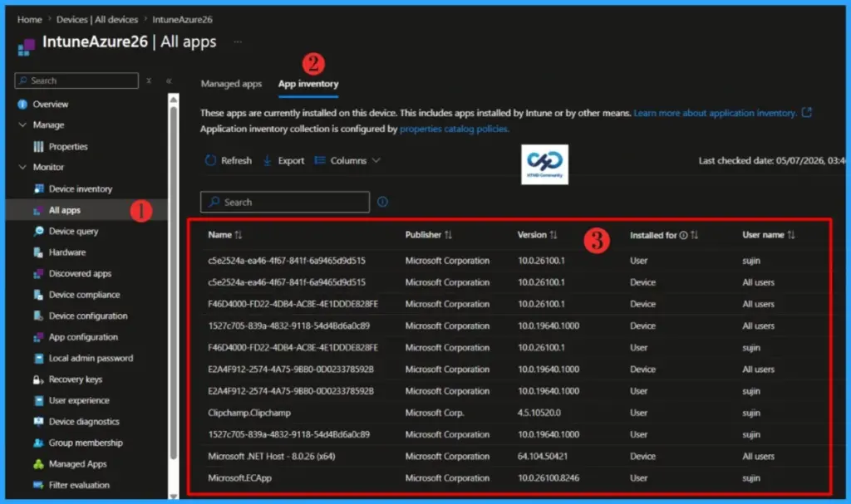Screen dimensions: 851x504
Task: Click the Refresh button label
Action: point(236,160)
